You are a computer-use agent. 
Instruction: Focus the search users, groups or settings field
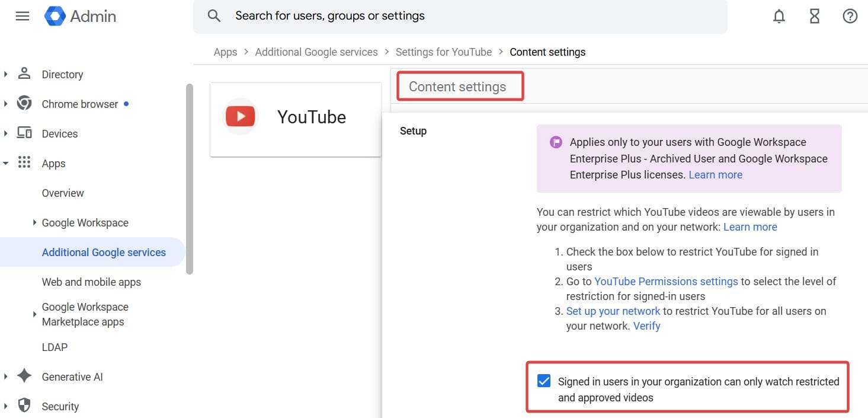[x=460, y=16]
